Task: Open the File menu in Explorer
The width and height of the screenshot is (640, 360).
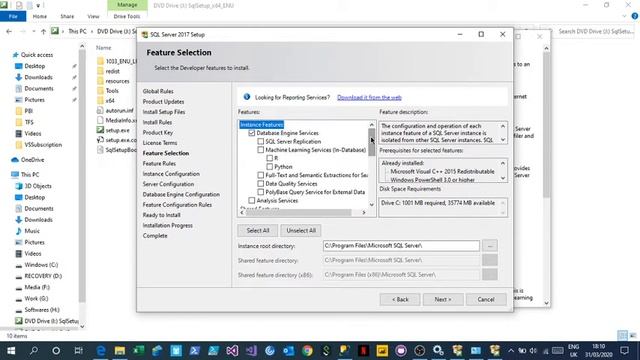Action: pos(13,16)
